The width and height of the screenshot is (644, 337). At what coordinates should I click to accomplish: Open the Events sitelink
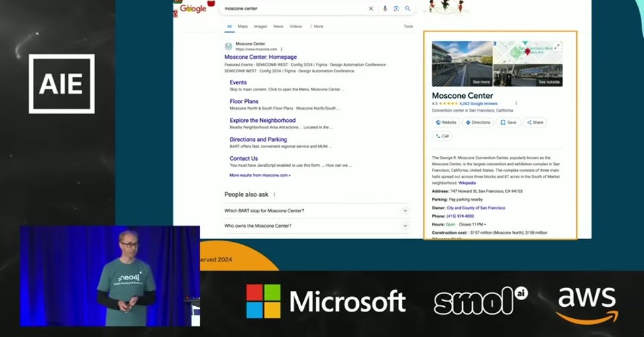click(x=238, y=82)
